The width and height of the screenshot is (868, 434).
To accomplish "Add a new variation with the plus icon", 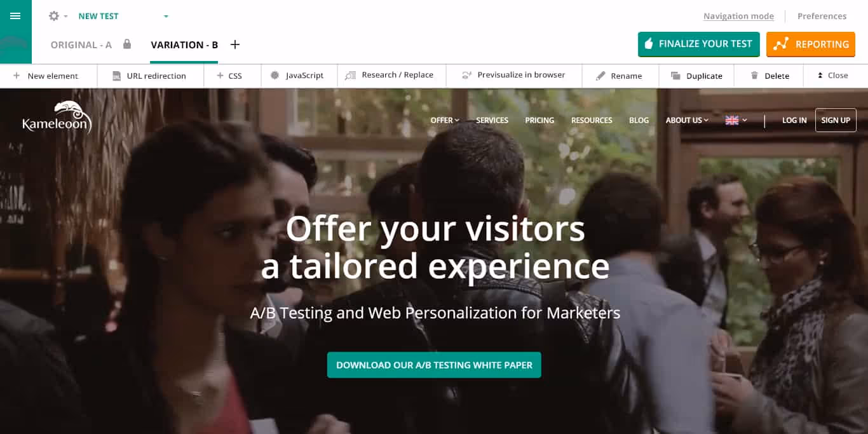I will point(235,44).
